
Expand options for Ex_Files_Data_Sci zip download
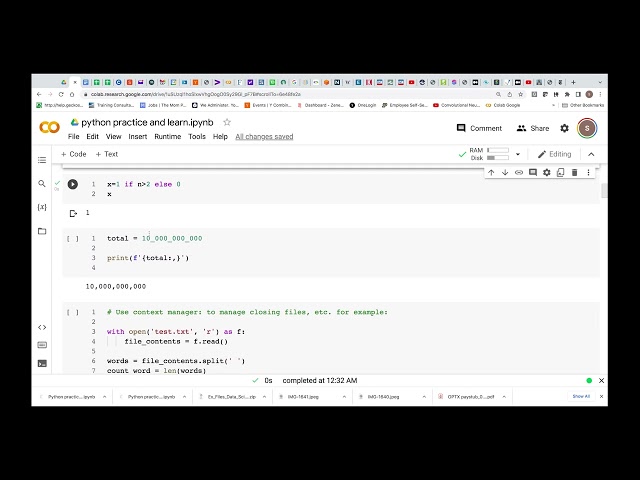264,397
